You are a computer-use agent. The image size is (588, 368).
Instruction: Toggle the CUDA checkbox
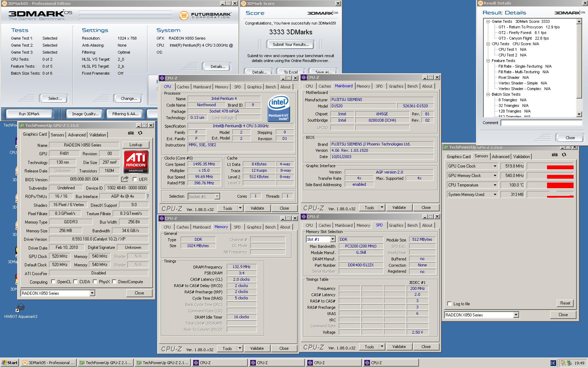pos(75,282)
